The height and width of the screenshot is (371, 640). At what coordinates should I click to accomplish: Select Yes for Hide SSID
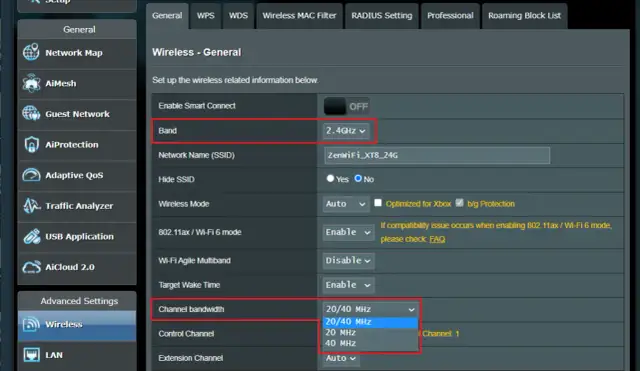330,178
